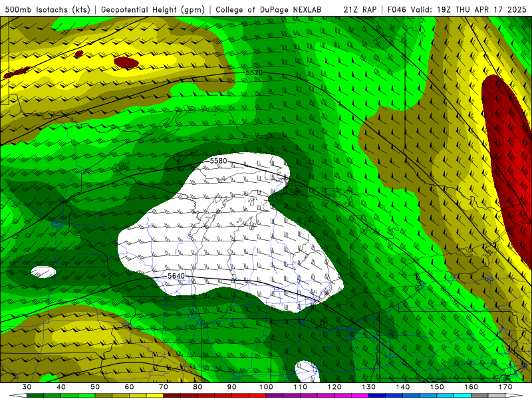Click the 100 value on the color scale

(267, 387)
